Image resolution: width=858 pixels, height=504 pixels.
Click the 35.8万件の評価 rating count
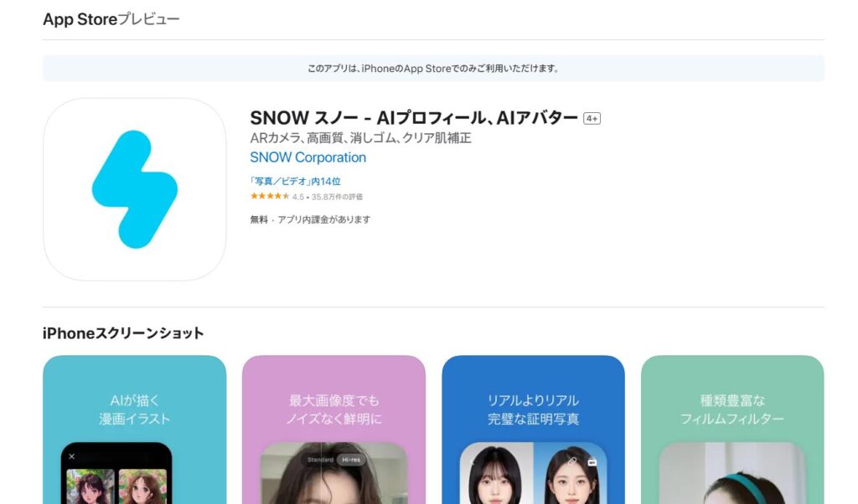tap(337, 197)
